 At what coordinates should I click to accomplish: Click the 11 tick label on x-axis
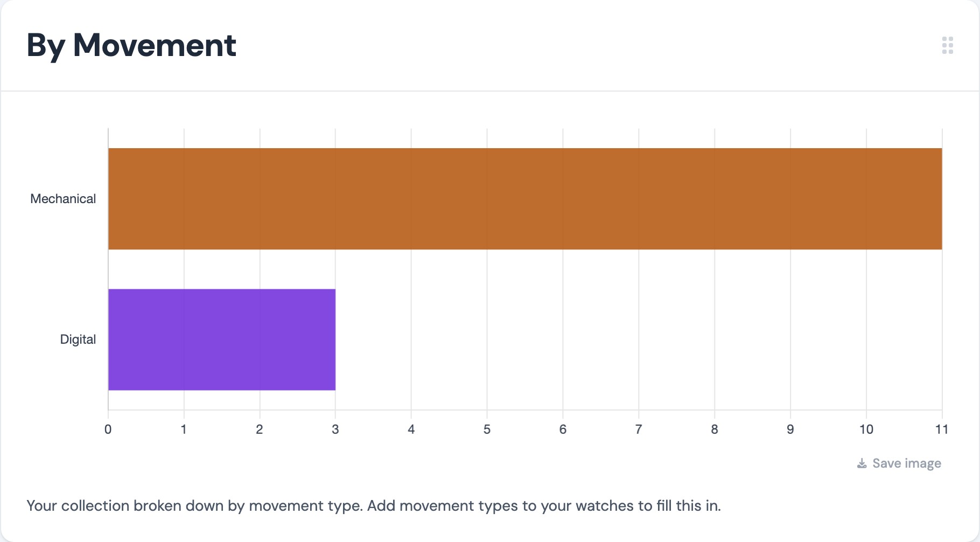coord(942,429)
